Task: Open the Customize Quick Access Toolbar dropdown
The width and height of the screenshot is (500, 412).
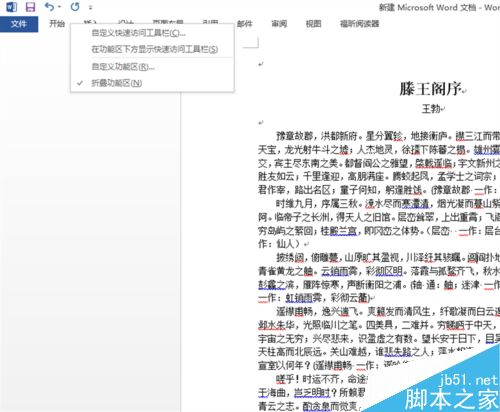Action: [91, 7]
